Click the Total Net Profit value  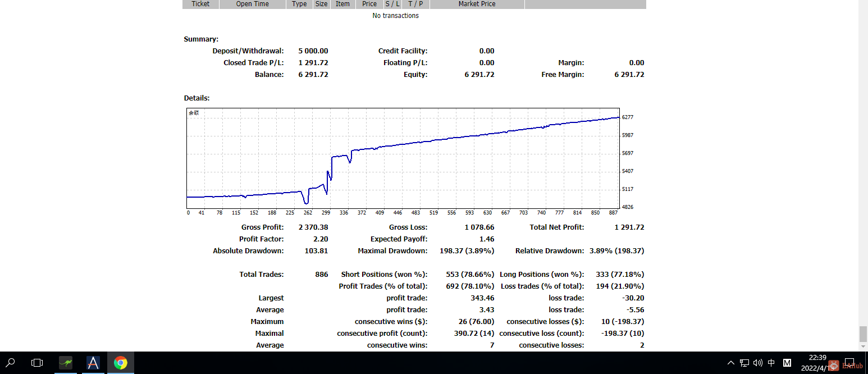(x=629, y=227)
